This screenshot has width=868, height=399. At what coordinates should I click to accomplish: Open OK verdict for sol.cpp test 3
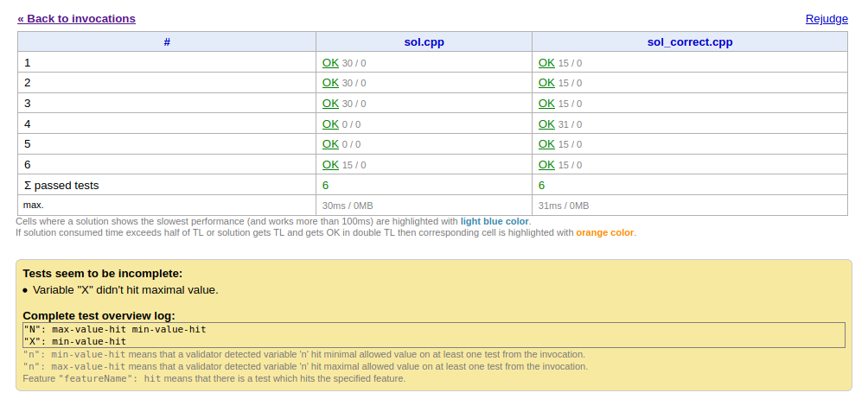pos(330,104)
